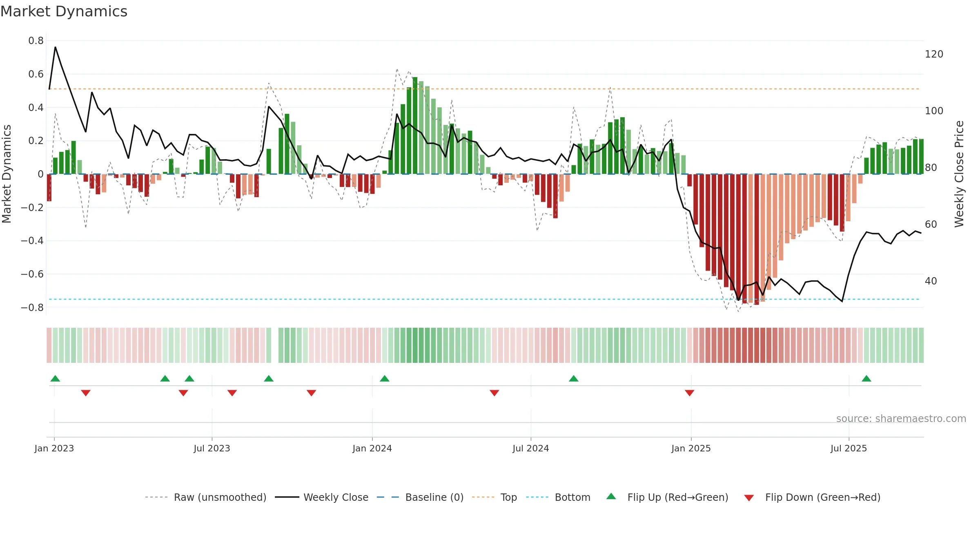980x551 pixels.
Task: Click the Jul 2023 x-axis label
Action: [212, 449]
